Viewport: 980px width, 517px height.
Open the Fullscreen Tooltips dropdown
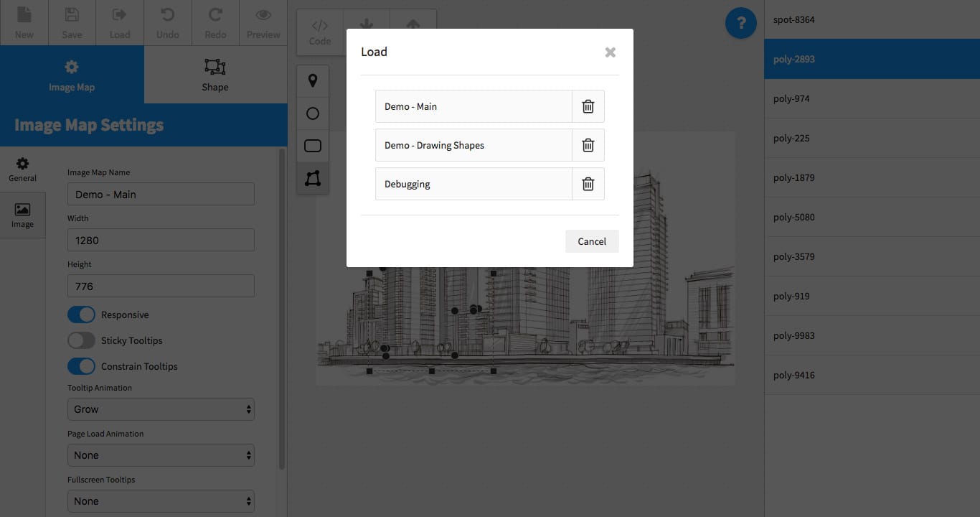(161, 501)
